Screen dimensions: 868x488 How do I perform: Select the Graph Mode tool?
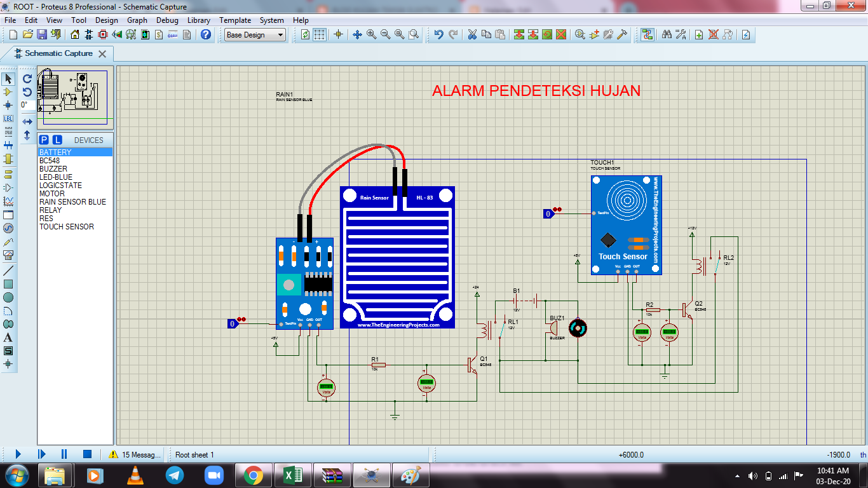coord(8,201)
